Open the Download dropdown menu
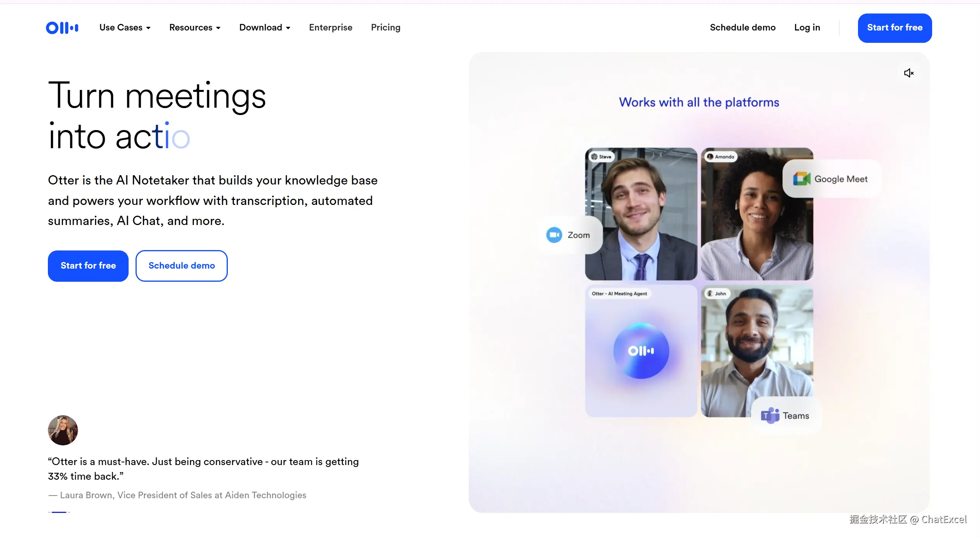 [x=264, y=28]
